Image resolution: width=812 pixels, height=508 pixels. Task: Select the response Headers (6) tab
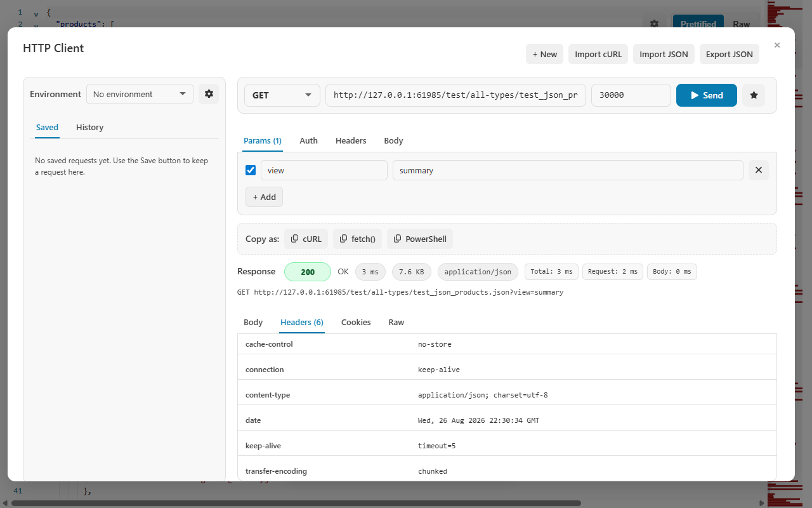pyautogui.click(x=302, y=322)
